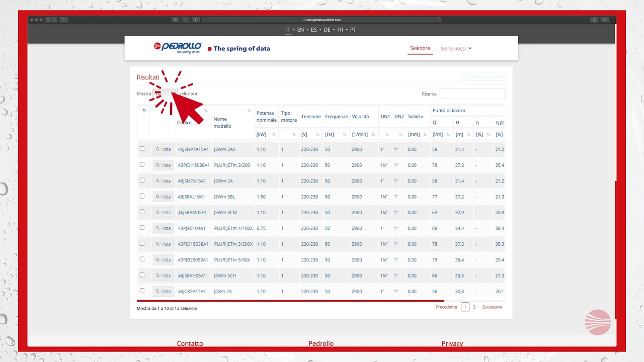Viewport: 644px width, 362px height.
Task: Open the Contatto footer link
Action: (x=190, y=343)
